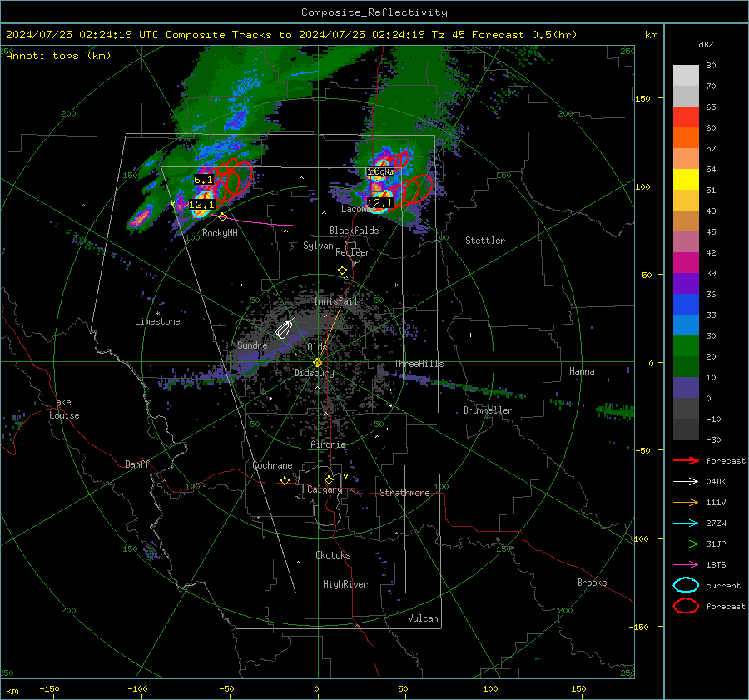Click the yellow diamond marker at Calgary
This screenshot has height=700, width=749.
tap(329, 479)
